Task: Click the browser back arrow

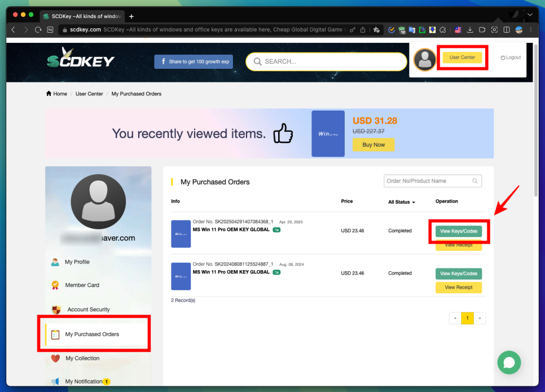Action: pyautogui.click(x=13, y=30)
